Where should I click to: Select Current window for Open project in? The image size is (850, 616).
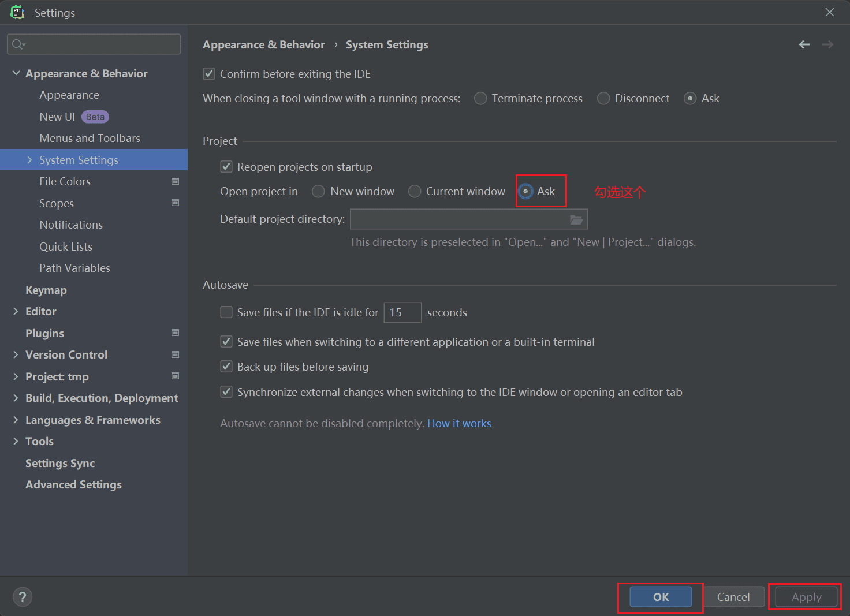pyautogui.click(x=415, y=191)
